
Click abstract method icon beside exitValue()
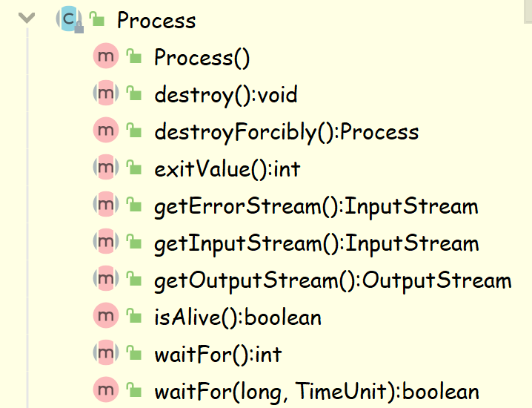106,168
